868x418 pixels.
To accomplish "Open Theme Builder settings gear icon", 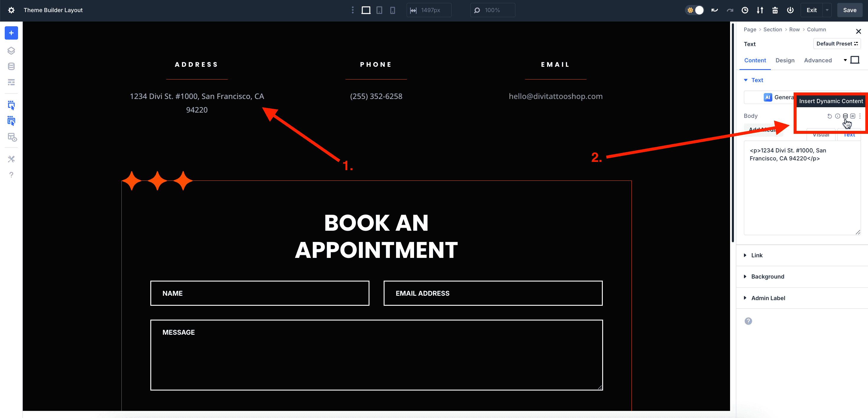I will [11, 10].
